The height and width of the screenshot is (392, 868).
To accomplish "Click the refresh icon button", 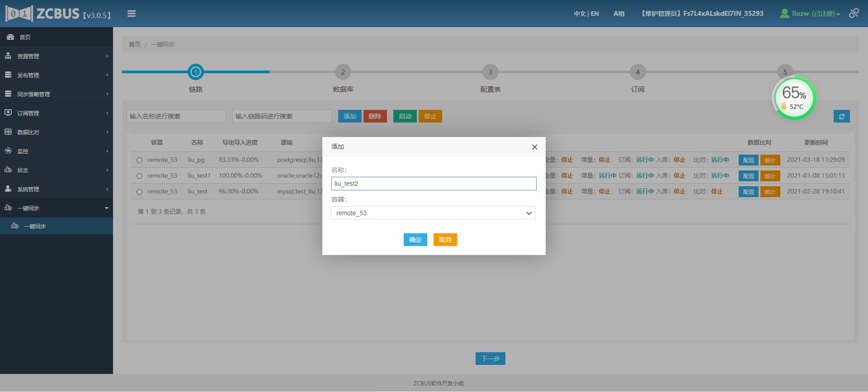I will point(841,117).
